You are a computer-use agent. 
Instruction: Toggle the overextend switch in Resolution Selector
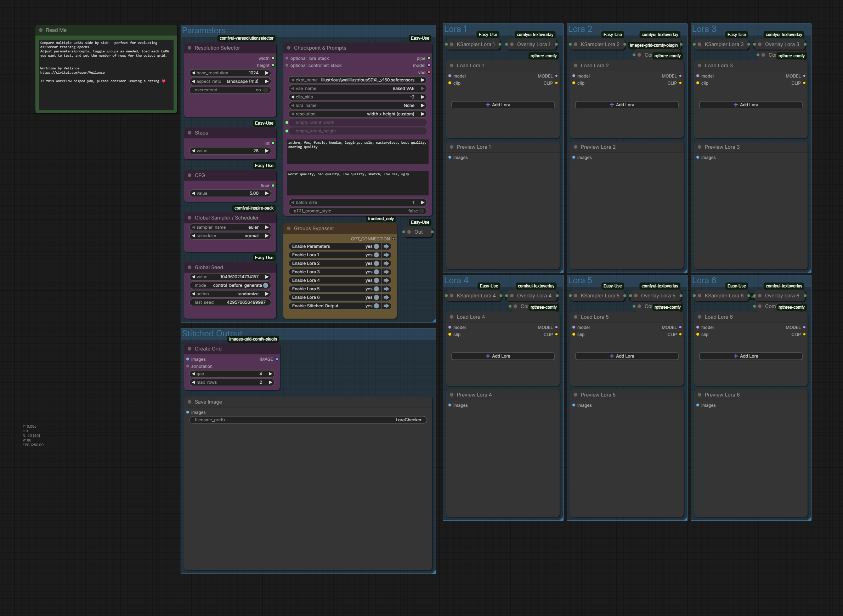point(266,90)
